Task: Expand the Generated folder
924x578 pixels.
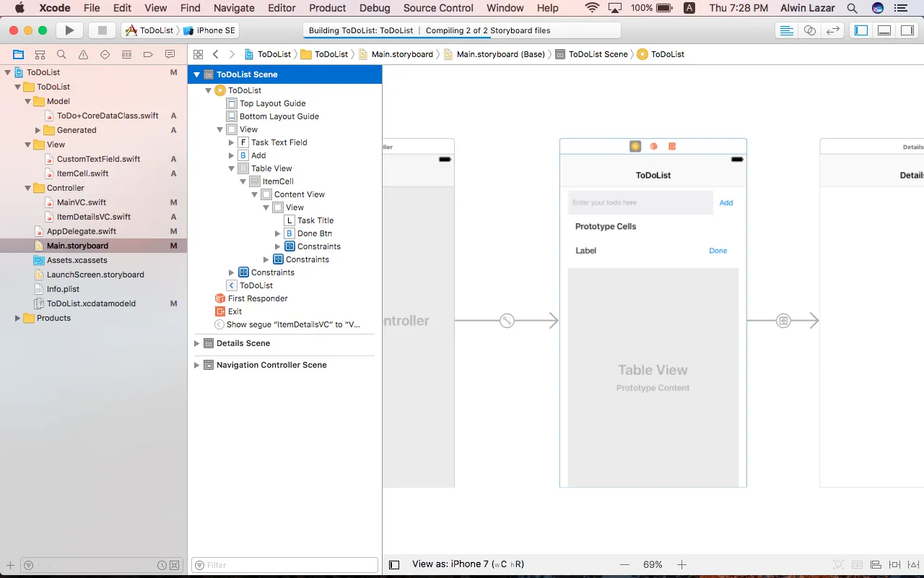Action: [x=38, y=130]
